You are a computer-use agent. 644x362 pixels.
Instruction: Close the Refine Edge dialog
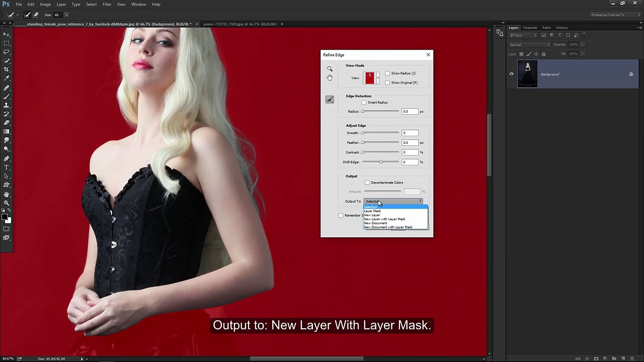click(428, 55)
